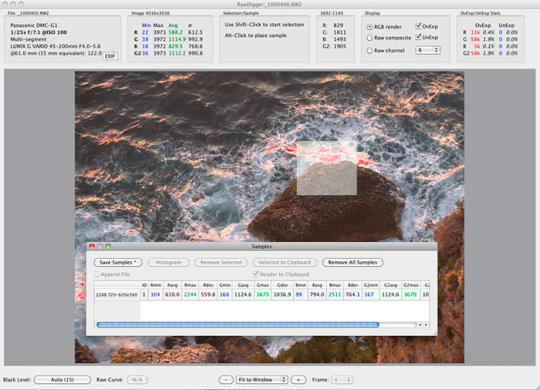Click the zoom out minus button

226,380
